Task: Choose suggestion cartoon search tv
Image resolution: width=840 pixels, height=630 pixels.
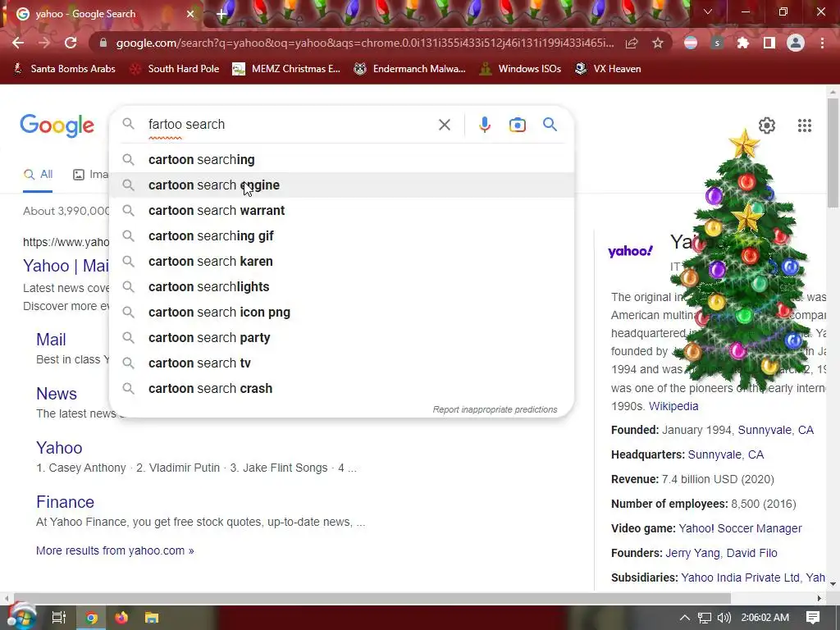Action: point(341,363)
